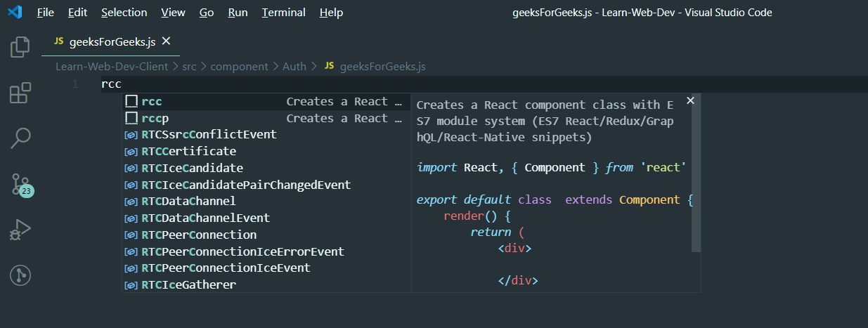Image resolution: width=868 pixels, height=328 pixels.
Task: Close the geeksForGeeks.js editor tab
Action: click(167, 41)
